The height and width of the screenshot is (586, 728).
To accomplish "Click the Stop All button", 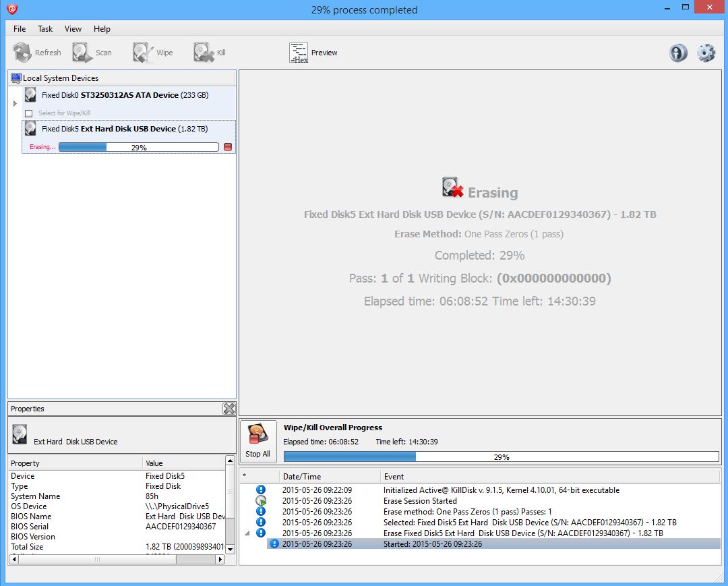I will pos(257,441).
